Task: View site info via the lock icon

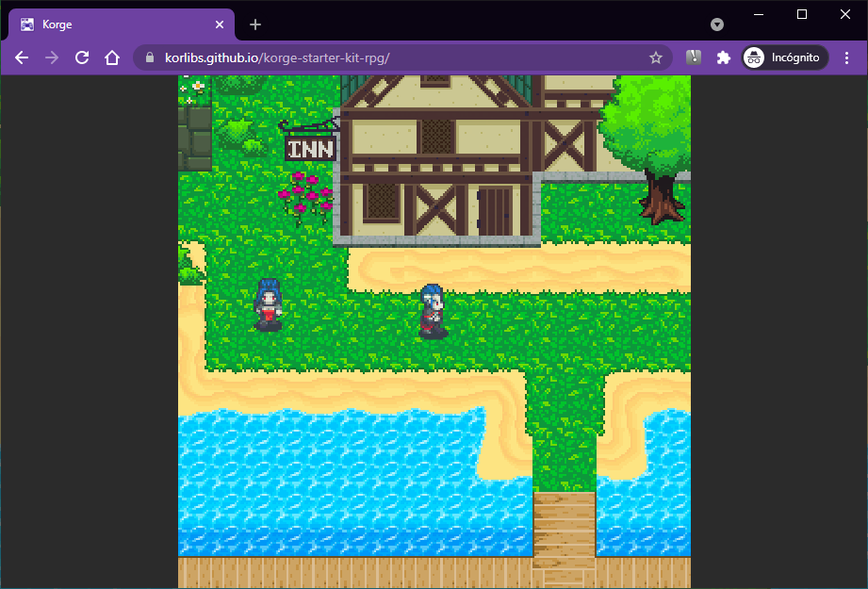Action: point(150,57)
